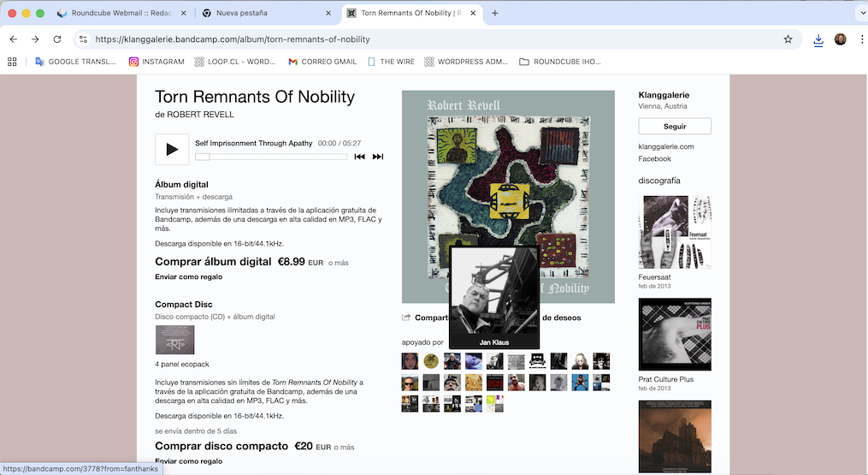Viewport: 868px width, 475px height.
Task: Play the track Self Imprisonment Through Apathy
Action: 172,150
